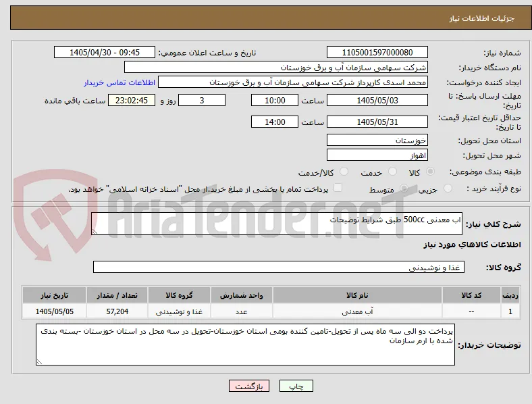Screen dimensions: 532x404
Task: Open the اطلاعات تماس خریدار link
Action: [119, 82]
